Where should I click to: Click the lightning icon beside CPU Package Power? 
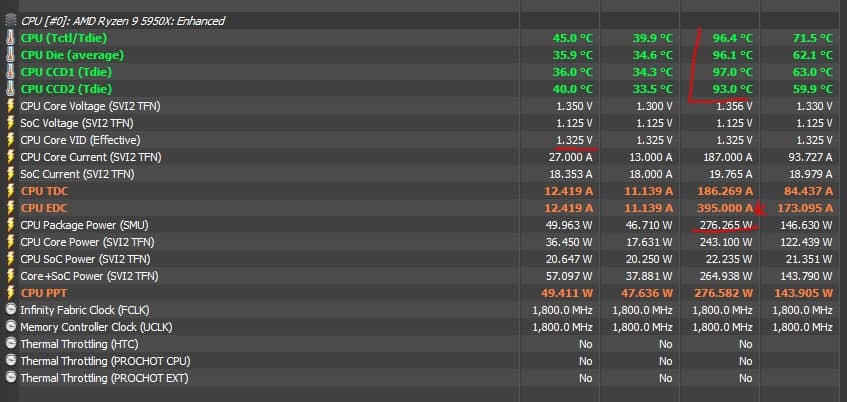coord(11,225)
